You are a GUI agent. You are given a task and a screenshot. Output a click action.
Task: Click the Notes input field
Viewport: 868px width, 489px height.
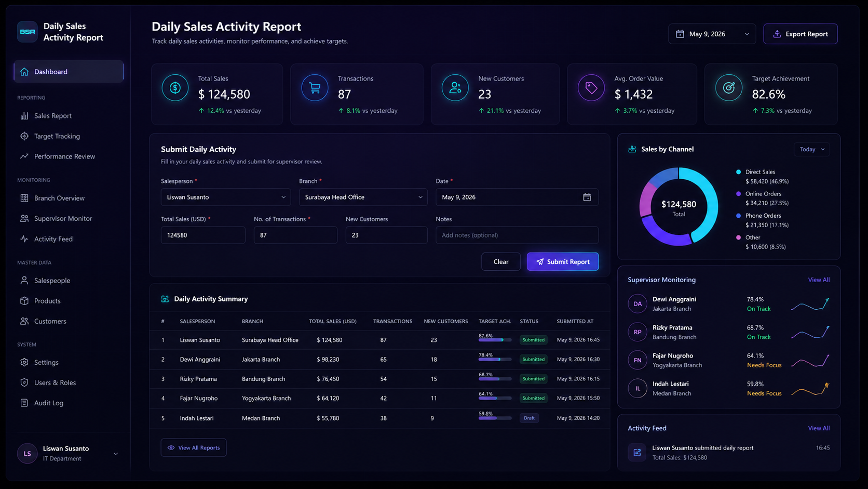coord(517,235)
